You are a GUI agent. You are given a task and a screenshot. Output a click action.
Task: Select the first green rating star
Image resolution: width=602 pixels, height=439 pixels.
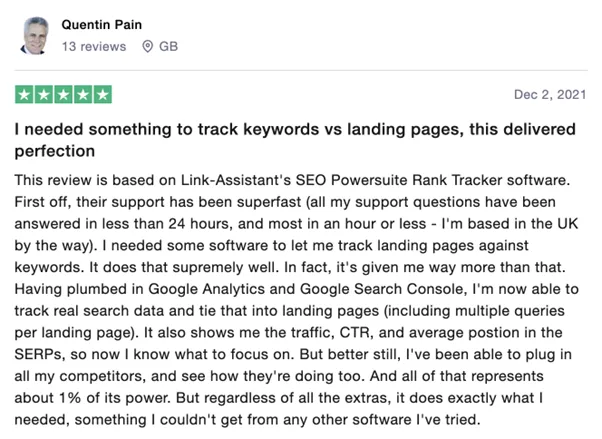[x=24, y=94]
